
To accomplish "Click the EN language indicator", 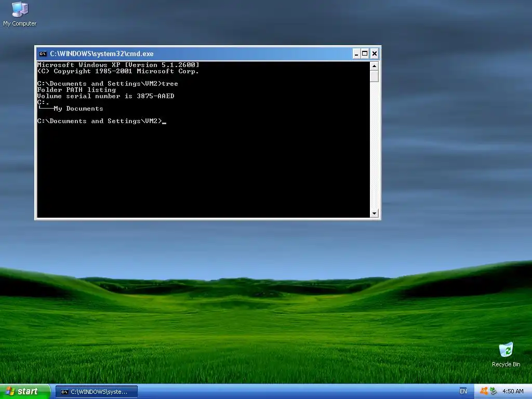I will coord(463,392).
